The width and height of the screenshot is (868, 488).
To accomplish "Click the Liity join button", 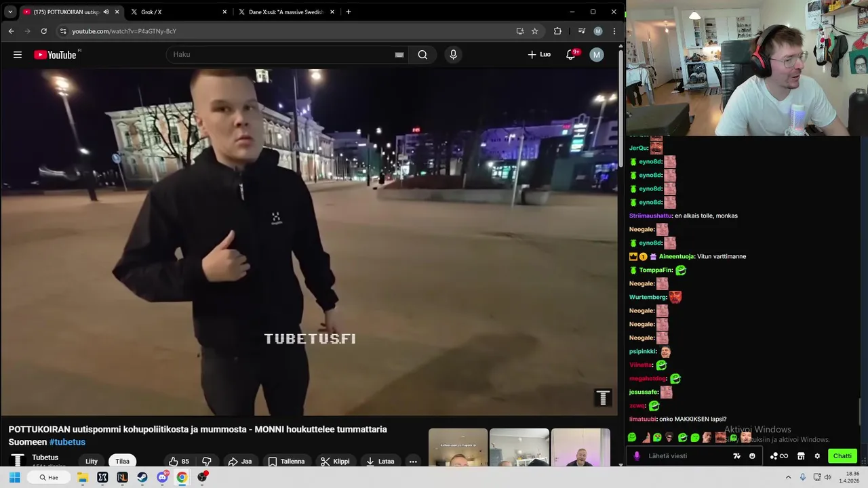I will point(92,462).
